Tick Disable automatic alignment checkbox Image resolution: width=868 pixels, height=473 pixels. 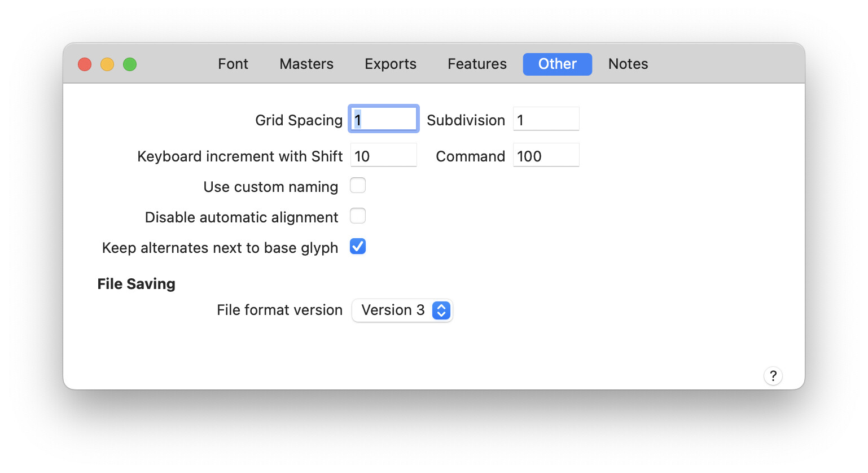[x=358, y=216]
